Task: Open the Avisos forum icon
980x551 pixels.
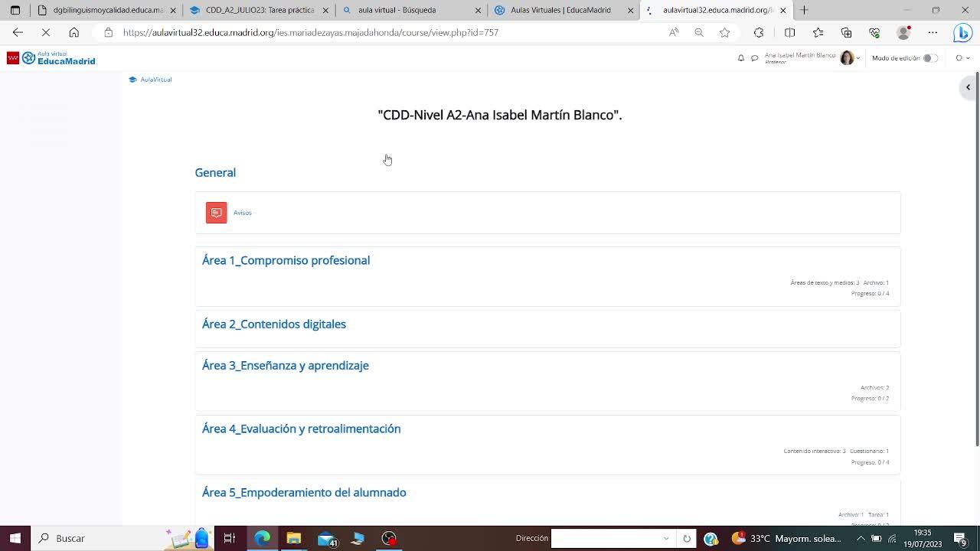Action: pos(217,213)
